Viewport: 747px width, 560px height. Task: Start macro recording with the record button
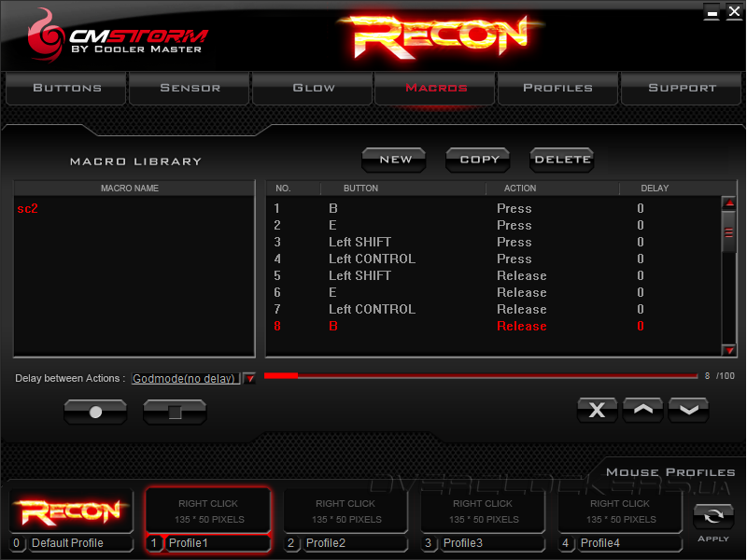(x=95, y=412)
